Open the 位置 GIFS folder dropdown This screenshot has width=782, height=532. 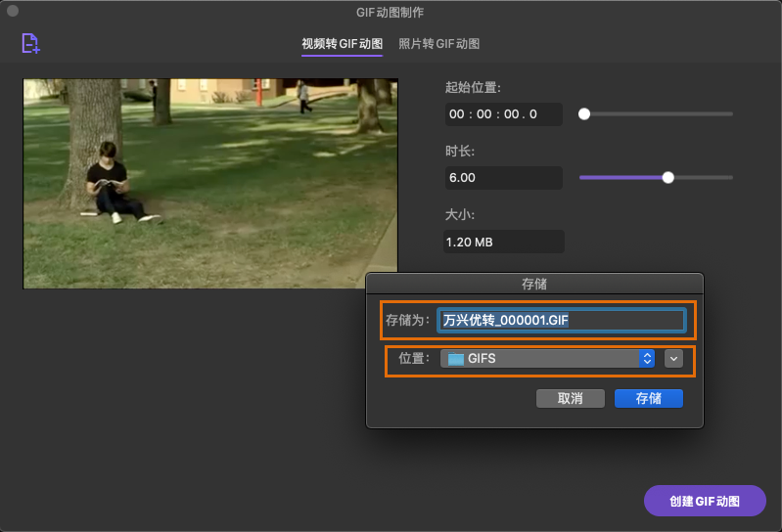click(543, 359)
